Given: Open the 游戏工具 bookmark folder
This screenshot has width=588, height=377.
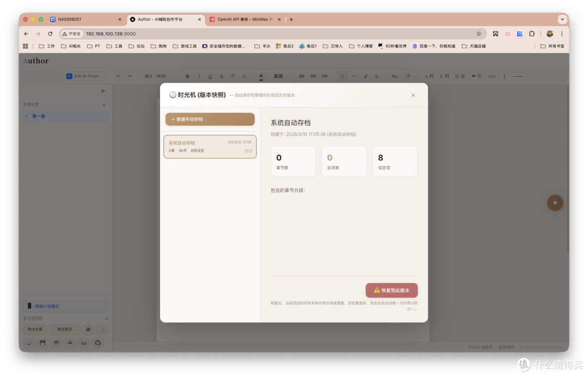Looking at the screenshot, I should tap(185, 46).
